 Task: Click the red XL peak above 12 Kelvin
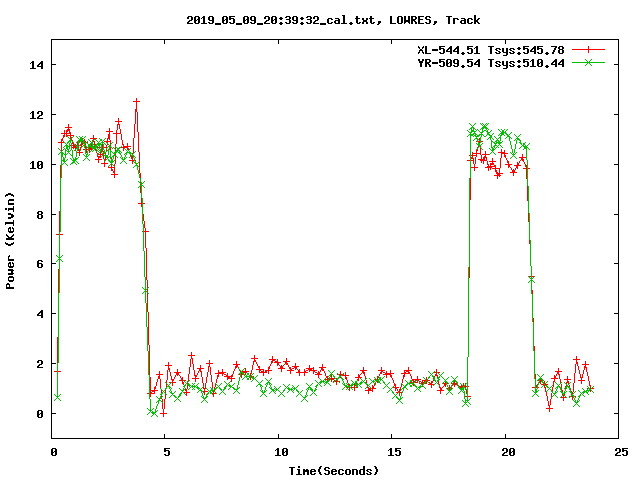point(136,101)
